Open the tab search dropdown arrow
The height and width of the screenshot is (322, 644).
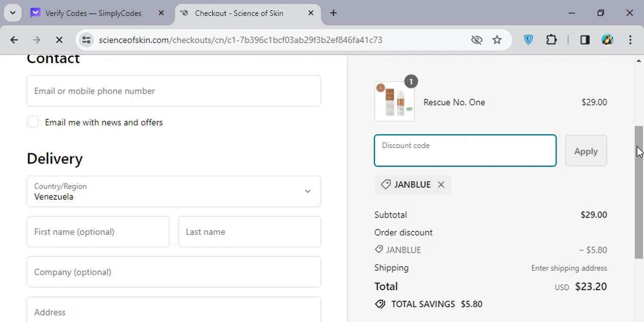tap(12, 13)
